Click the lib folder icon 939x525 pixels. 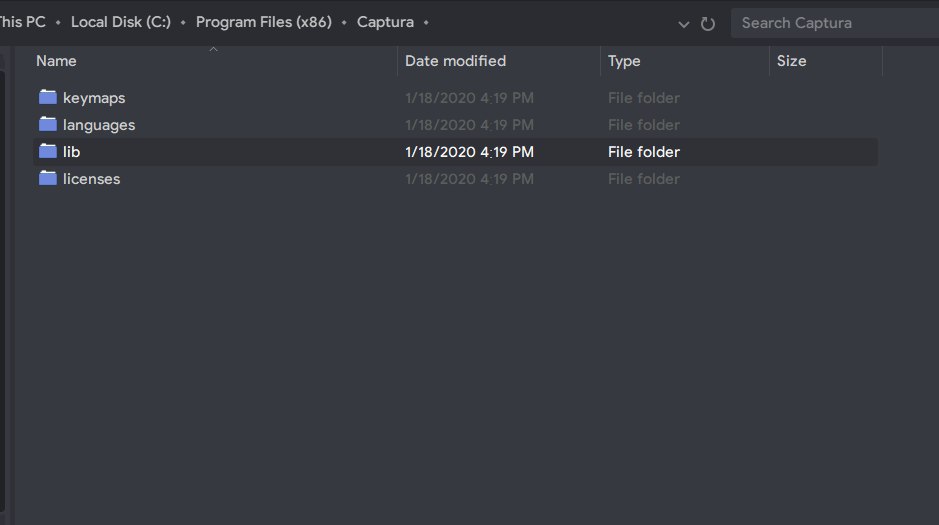pyautogui.click(x=48, y=151)
